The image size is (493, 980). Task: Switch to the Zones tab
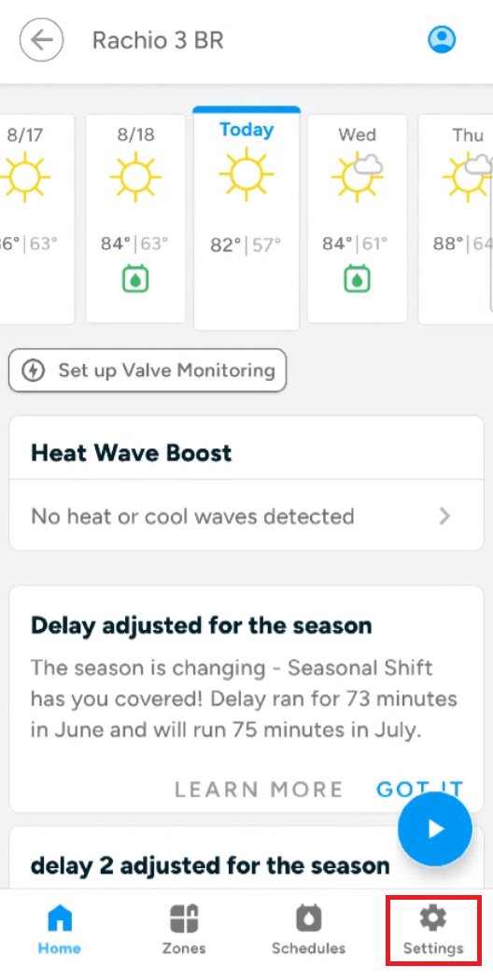click(x=184, y=931)
